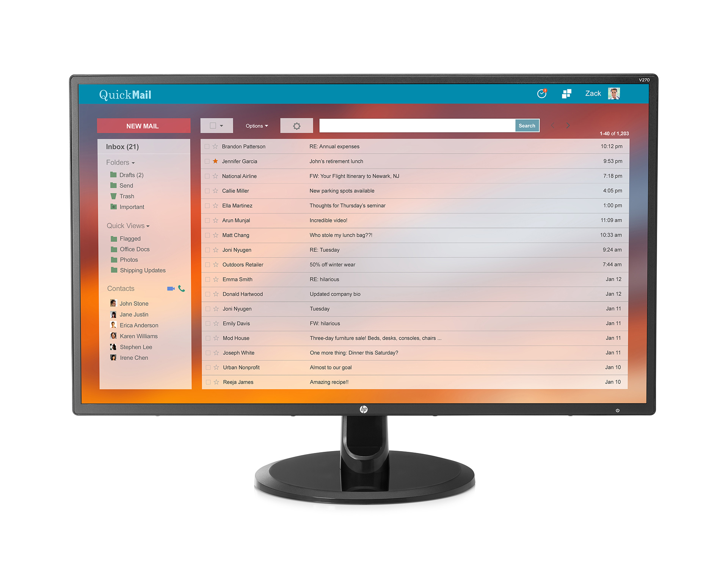728x569 pixels.
Task: Select the Flagged quick view in sidebar
Action: pos(130,238)
